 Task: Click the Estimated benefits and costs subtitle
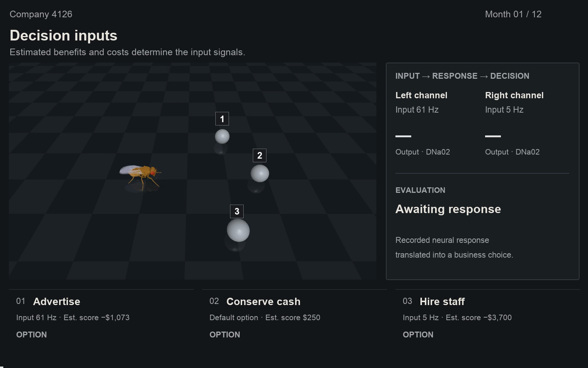coord(127,52)
